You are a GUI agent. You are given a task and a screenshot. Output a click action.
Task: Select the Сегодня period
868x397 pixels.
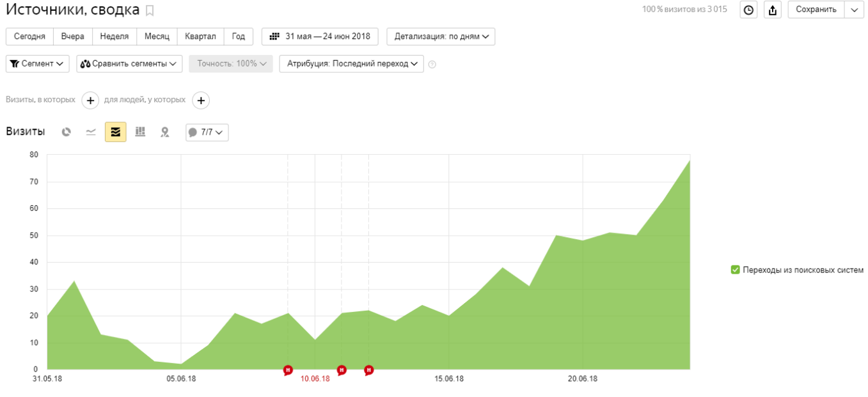tap(29, 36)
